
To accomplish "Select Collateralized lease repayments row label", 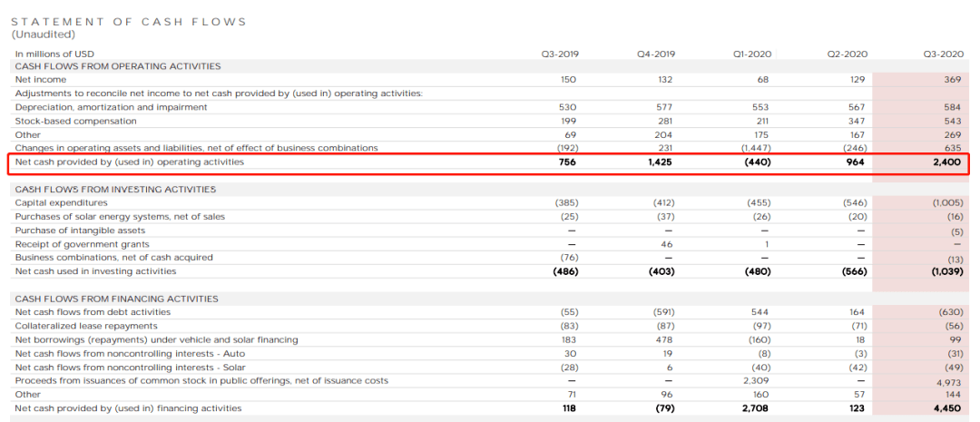I will 86,326.
